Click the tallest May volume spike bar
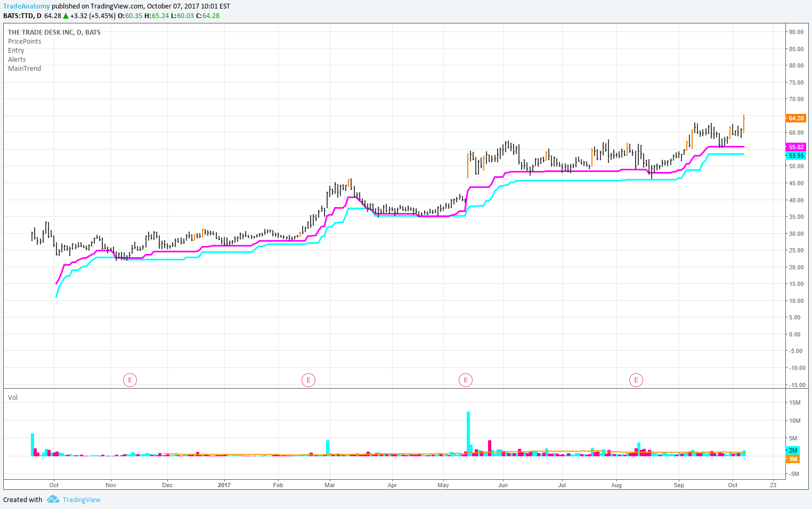Screen dimensions: 812x509 (x=468, y=434)
